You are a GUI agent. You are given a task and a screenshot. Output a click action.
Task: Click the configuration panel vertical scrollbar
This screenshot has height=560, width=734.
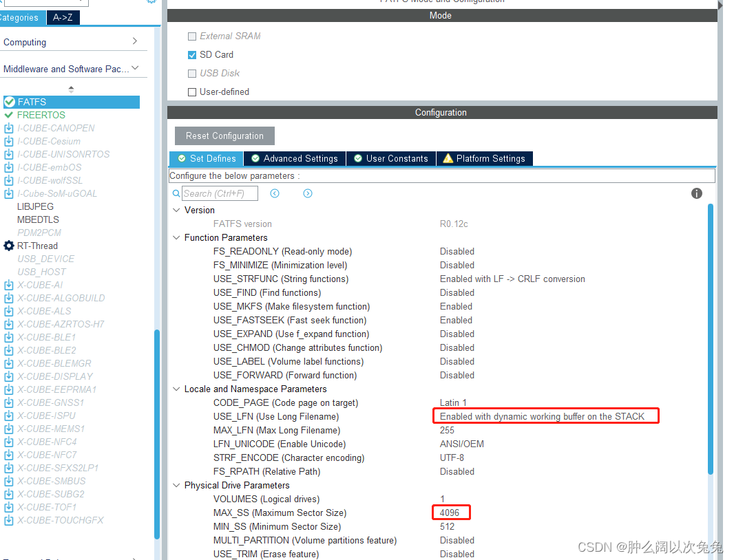710,339
